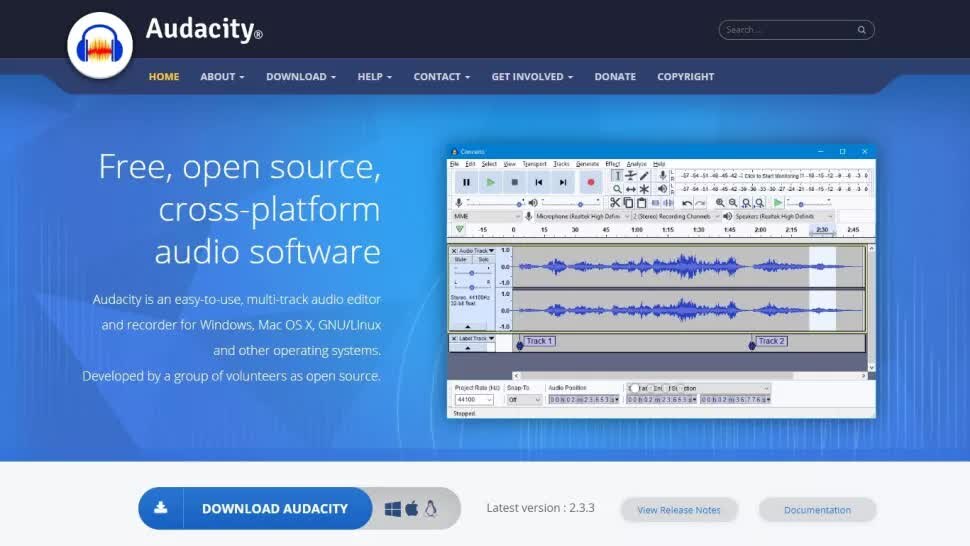
Task: Choose the Linux penguin icon
Action: click(x=431, y=508)
